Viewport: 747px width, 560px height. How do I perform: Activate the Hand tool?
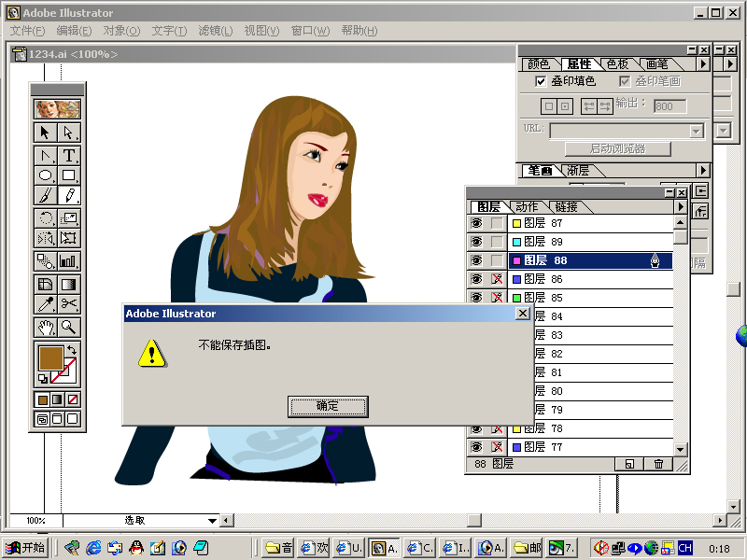click(45, 328)
